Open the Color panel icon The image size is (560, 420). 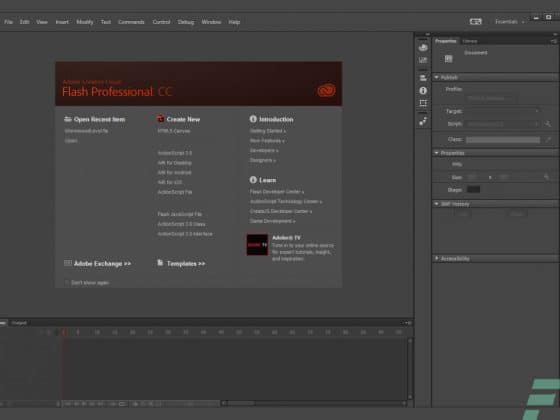point(423,47)
